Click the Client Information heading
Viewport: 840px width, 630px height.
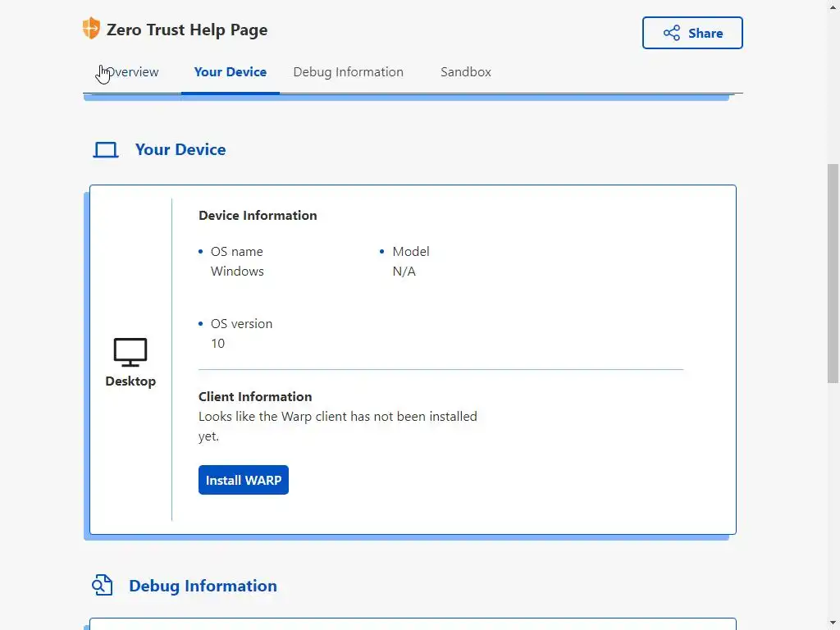point(255,396)
